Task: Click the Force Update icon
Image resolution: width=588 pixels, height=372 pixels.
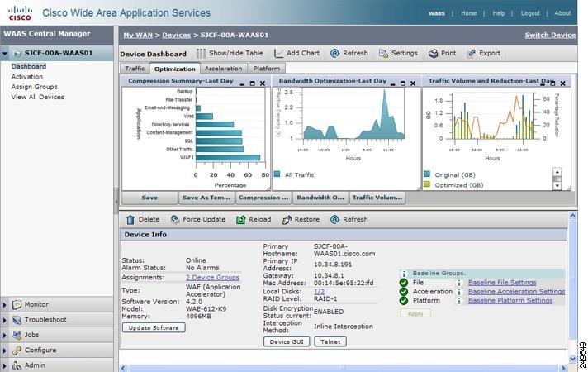Action: coord(175,220)
